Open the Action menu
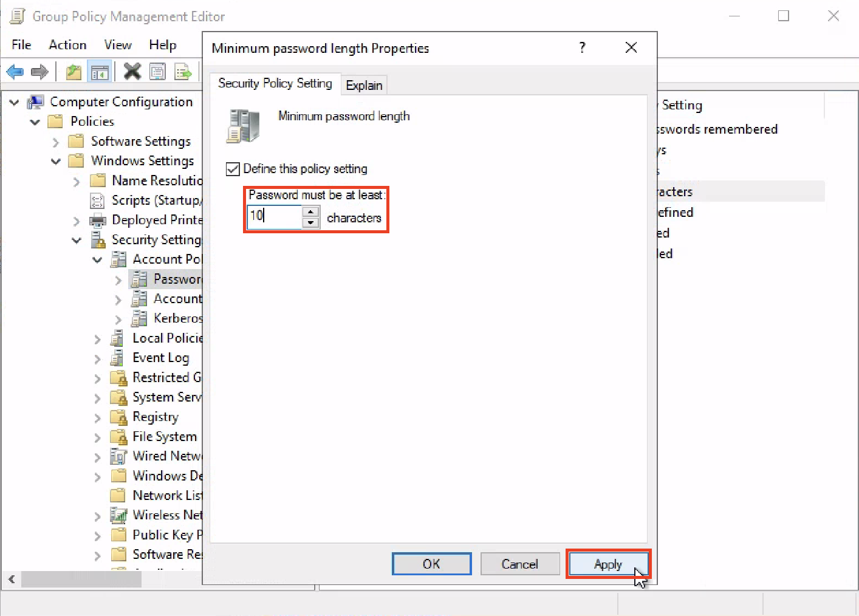859x616 pixels. click(x=67, y=44)
